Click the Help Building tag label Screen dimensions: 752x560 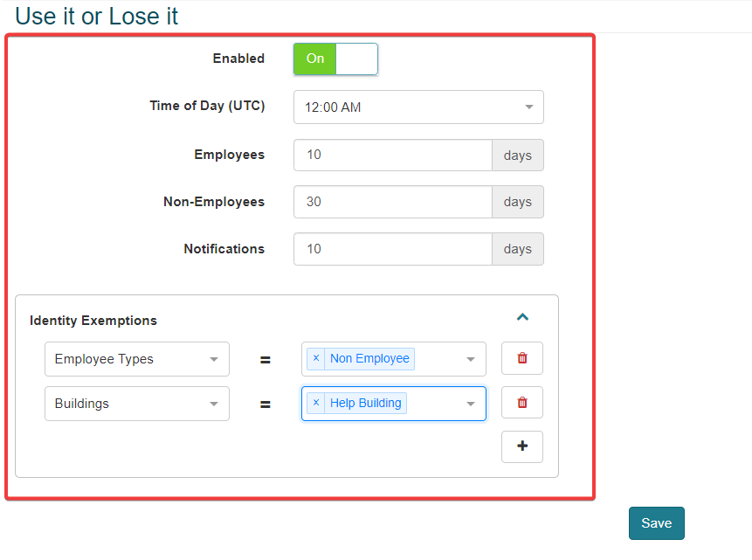(366, 403)
